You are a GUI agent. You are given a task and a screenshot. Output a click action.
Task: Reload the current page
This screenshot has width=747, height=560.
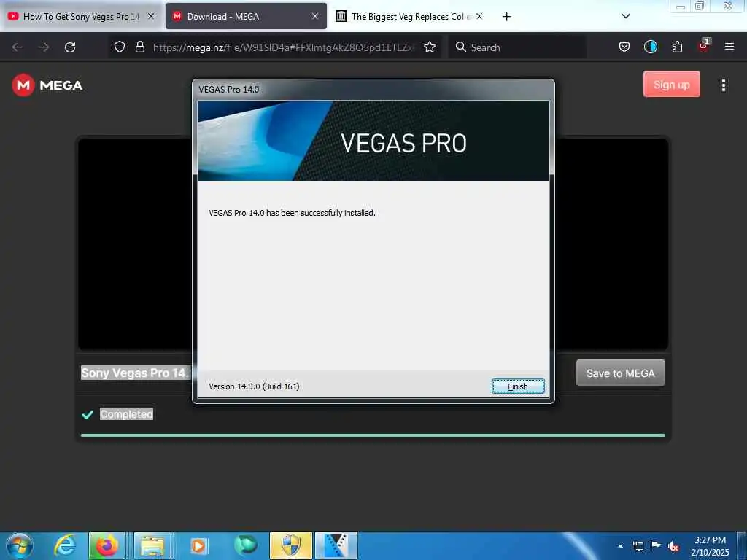(x=70, y=47)
